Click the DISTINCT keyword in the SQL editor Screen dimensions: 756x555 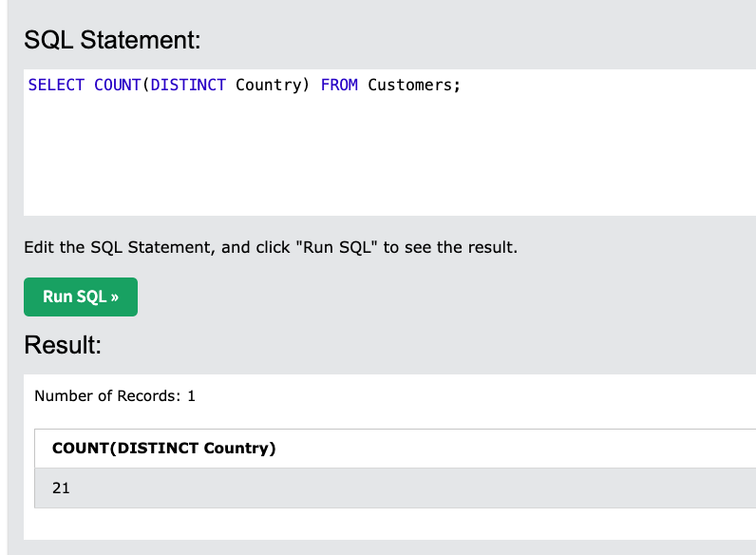point(188,85)
